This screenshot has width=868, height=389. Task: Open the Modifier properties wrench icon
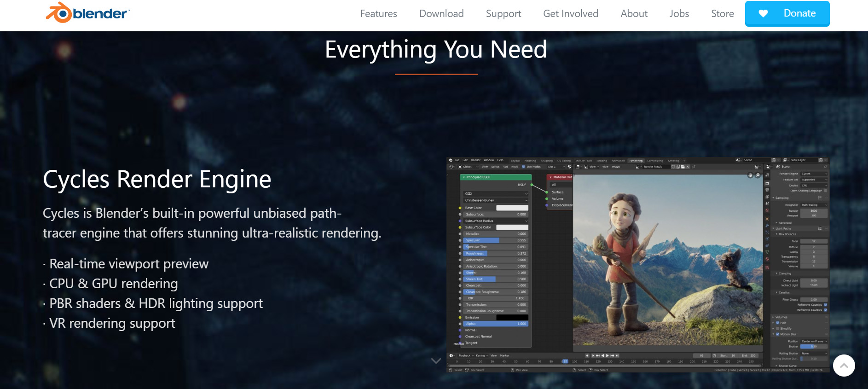point(767,226)
